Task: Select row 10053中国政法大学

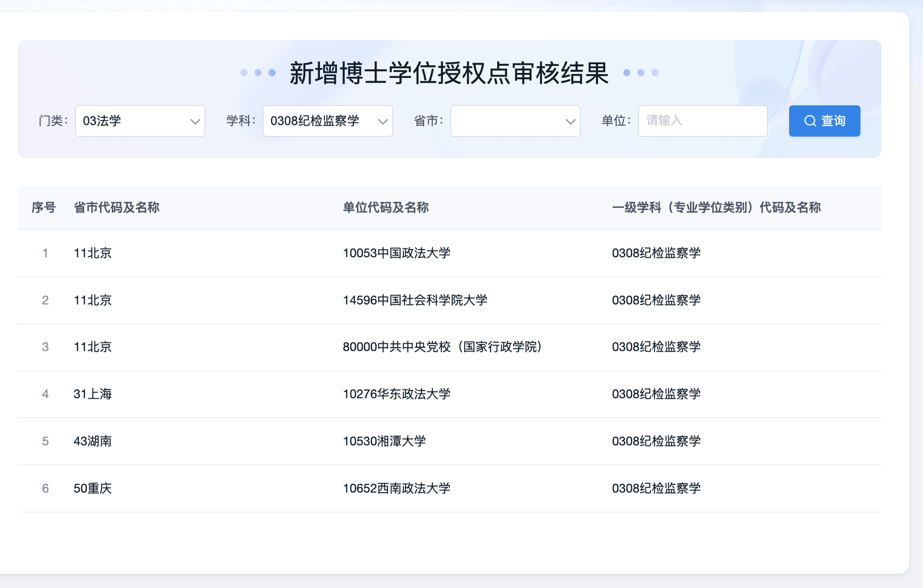Action: coord(396,253)
